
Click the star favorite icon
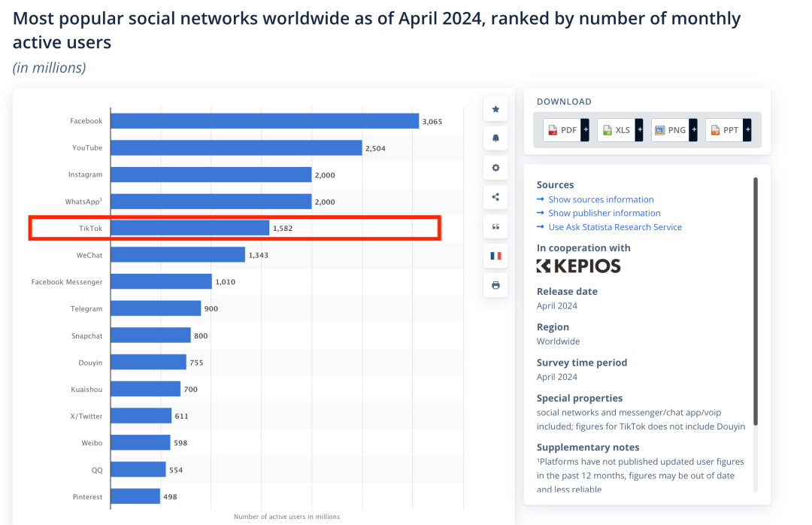pos(495,109)
